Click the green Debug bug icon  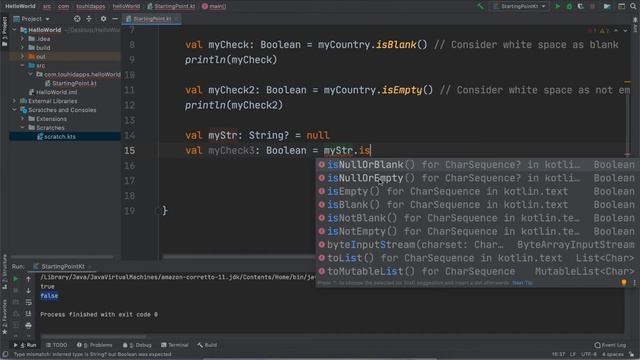coord(569,6)
